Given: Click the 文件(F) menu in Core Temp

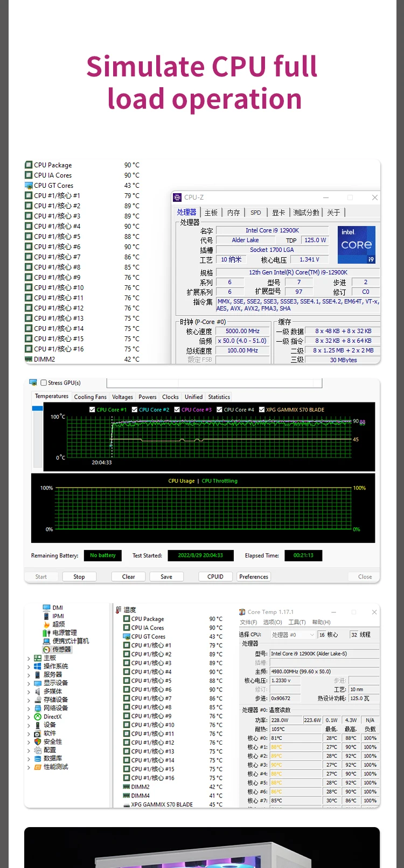Looking at the screenshot, I should tap(248, 622).
